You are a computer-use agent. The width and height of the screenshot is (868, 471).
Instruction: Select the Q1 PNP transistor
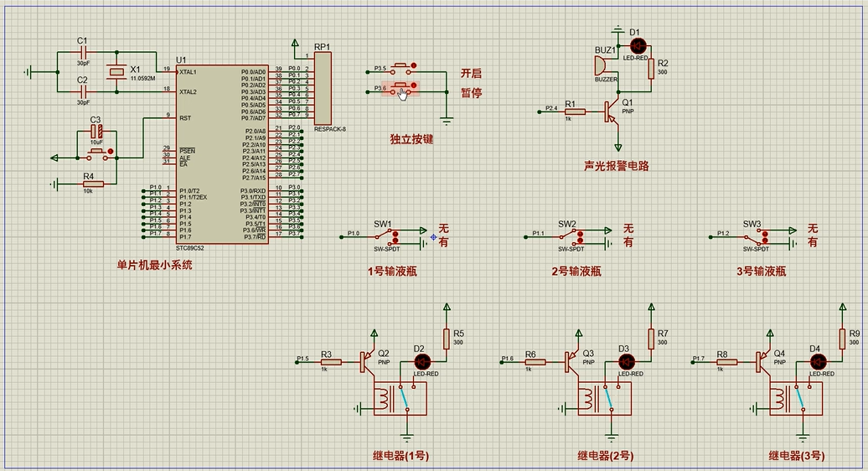pos(612,110)
